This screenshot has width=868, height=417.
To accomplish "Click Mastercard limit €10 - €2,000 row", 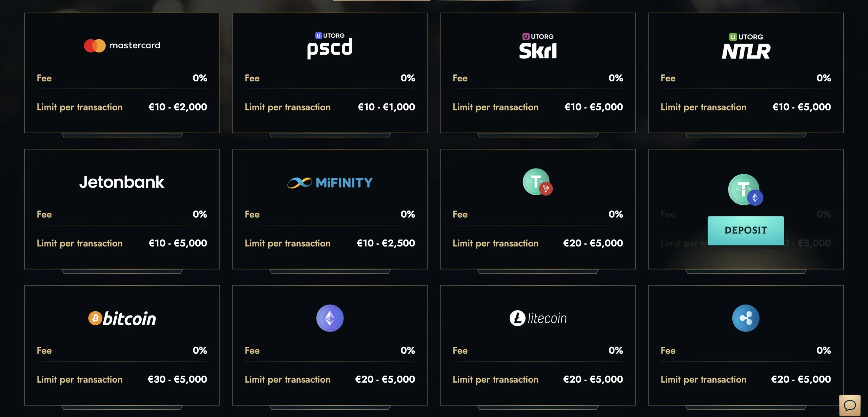I will [x=122, y=107].
